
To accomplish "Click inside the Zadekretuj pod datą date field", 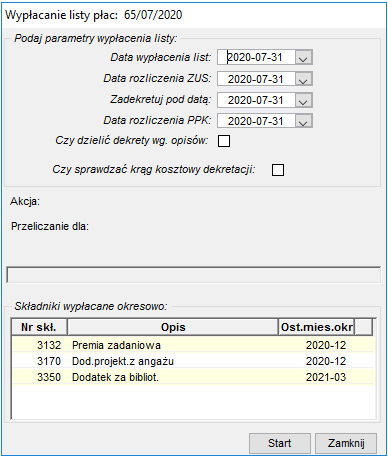I will pos(256,100).
